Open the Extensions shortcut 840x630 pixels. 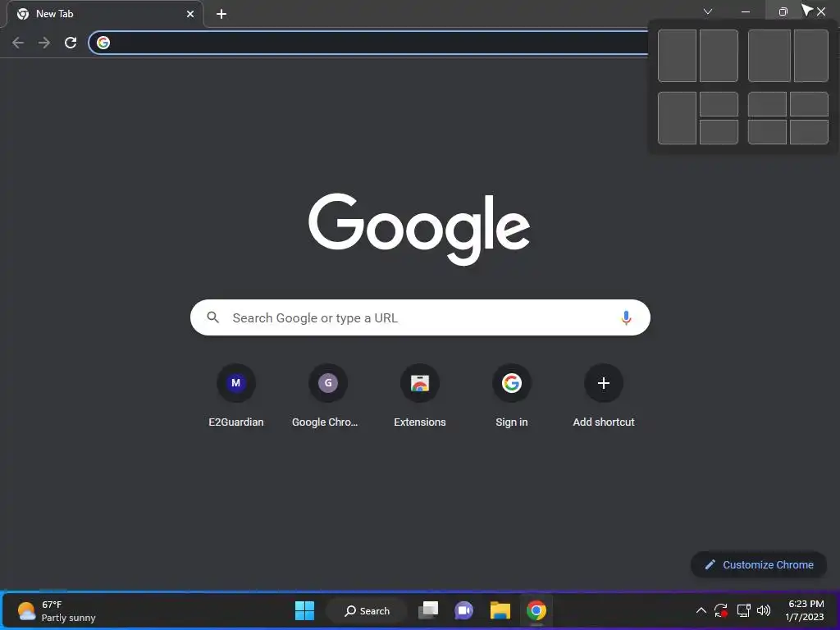[419, 395]
